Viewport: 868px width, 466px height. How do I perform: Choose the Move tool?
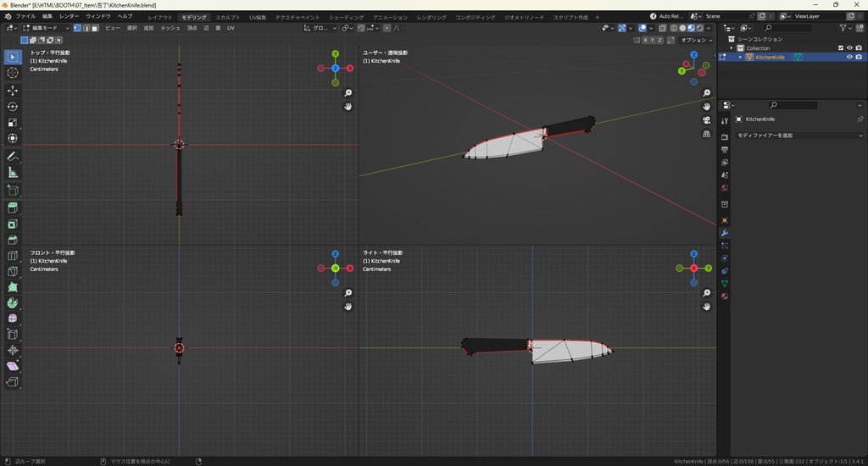12,90
